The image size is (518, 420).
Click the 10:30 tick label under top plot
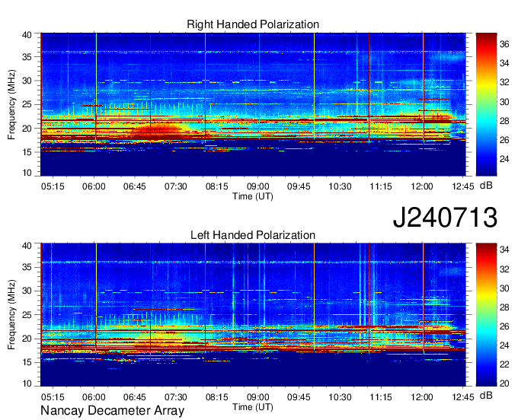tap(340, 186)
